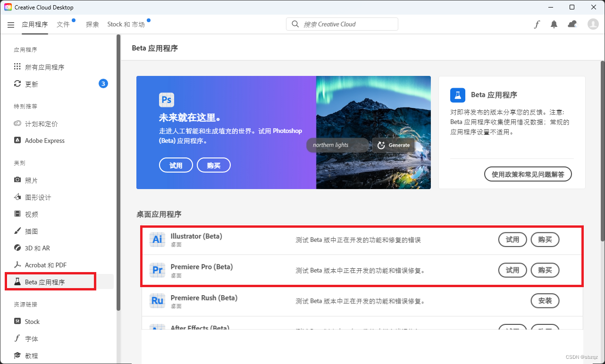
Task: Click the Adobe Express icon in sidebar
Action: pyautogui.click(x=17, y=141)
